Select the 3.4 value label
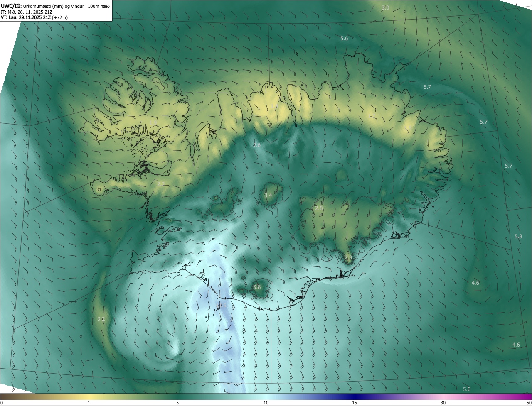 pos(268,195)
